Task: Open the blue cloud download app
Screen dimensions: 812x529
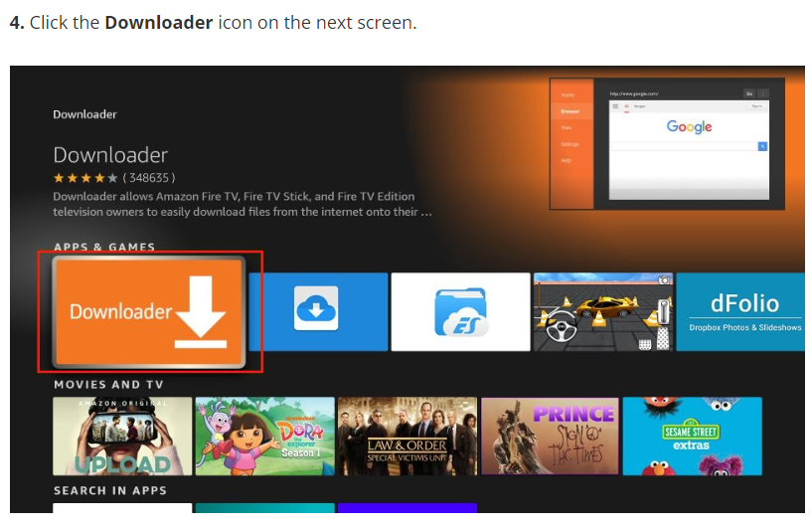Action: (x=317, y=309)
